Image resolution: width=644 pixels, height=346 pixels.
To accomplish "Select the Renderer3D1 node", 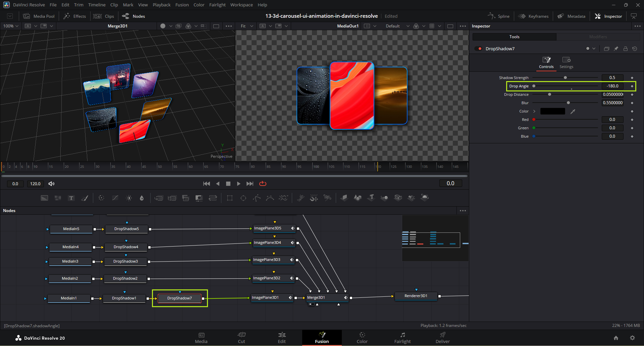I will (x=416, y=296).
